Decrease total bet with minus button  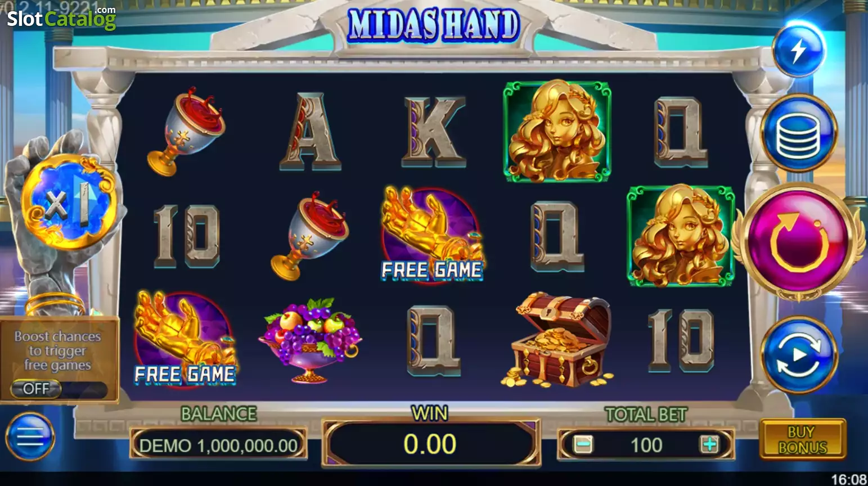pos(583,445)
